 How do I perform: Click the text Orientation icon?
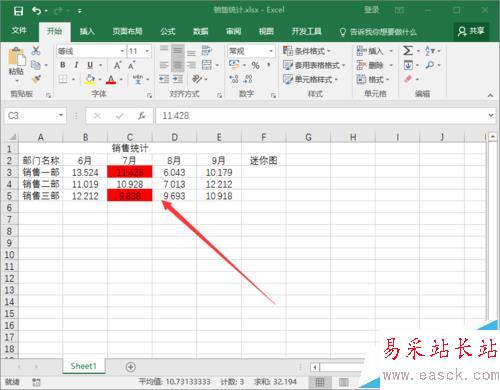[197, 79]
